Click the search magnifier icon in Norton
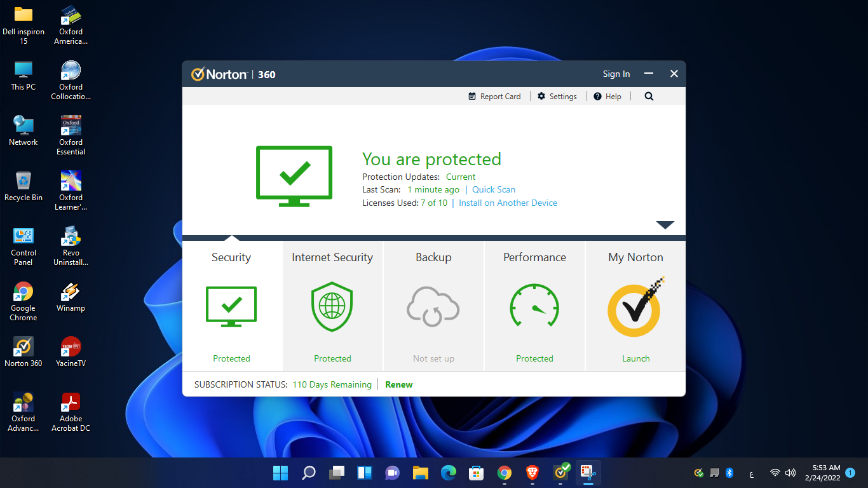 649,97
